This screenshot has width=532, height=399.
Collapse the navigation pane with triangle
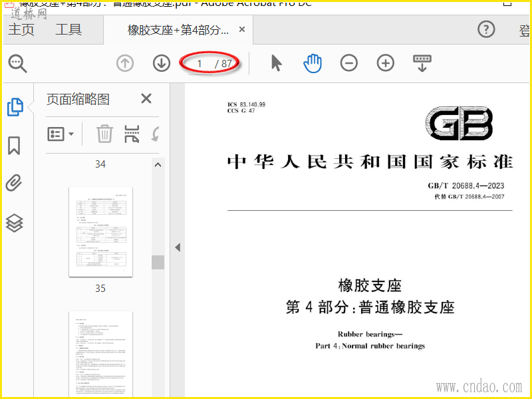point(178,247)
